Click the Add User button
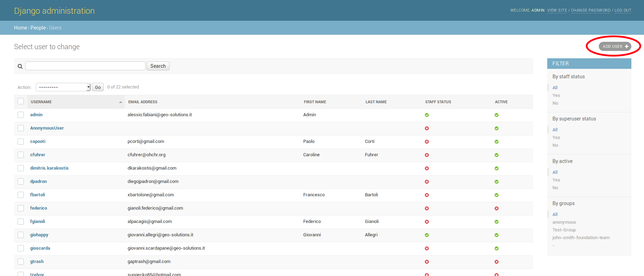The width and height of the screenshot is (644, 276). pyautogui.click(x=615, y=46)
